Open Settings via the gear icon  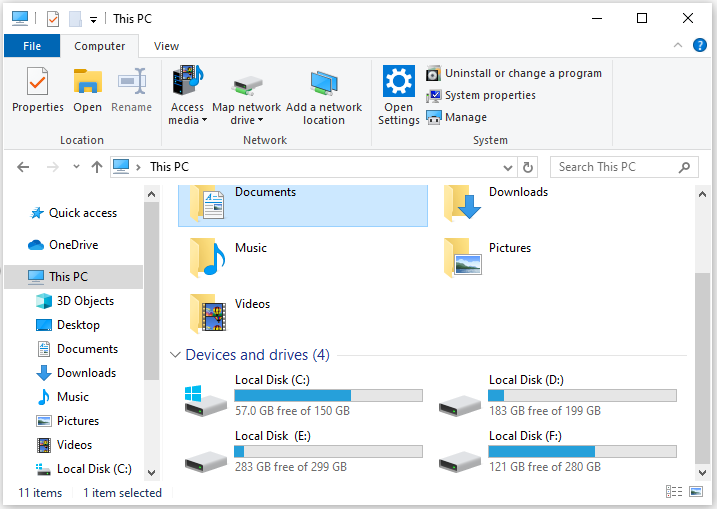point(399,81)
